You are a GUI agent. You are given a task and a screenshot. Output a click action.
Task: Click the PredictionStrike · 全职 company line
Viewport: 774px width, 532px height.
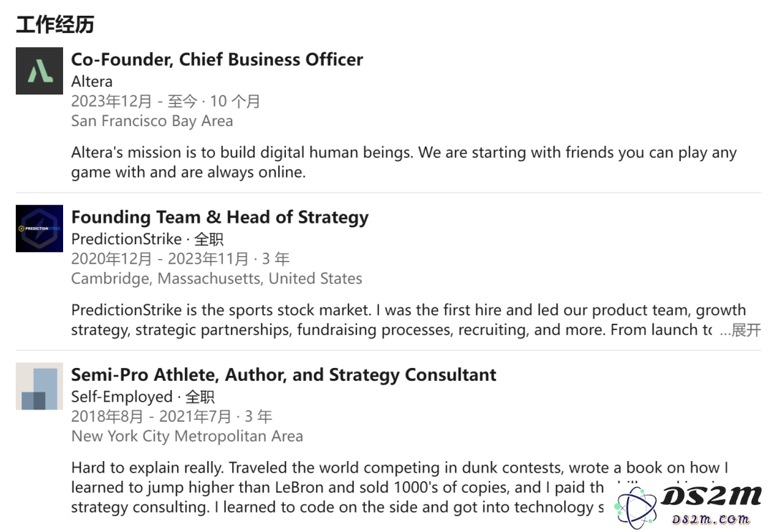(147, 239)
